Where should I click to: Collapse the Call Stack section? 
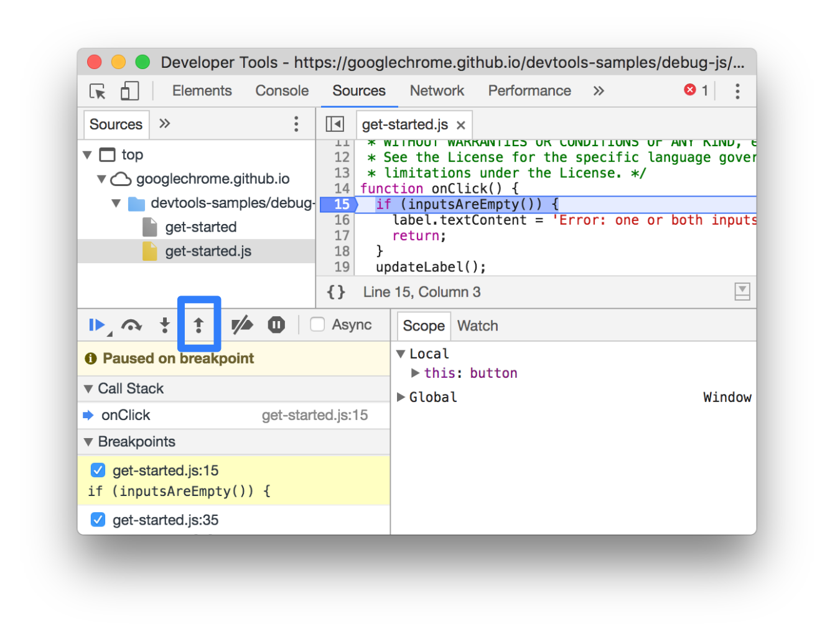(88, 389)
